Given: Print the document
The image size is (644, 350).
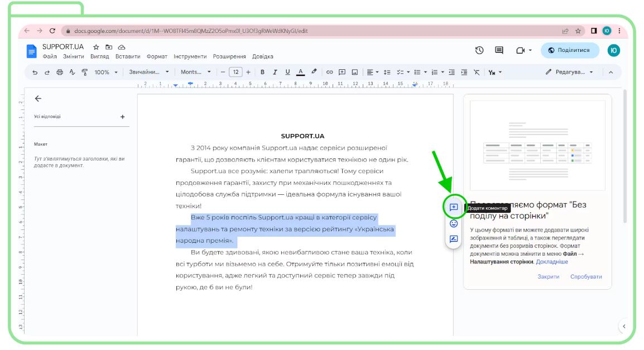Looking at the screenshot, I should tap(60, 73).
